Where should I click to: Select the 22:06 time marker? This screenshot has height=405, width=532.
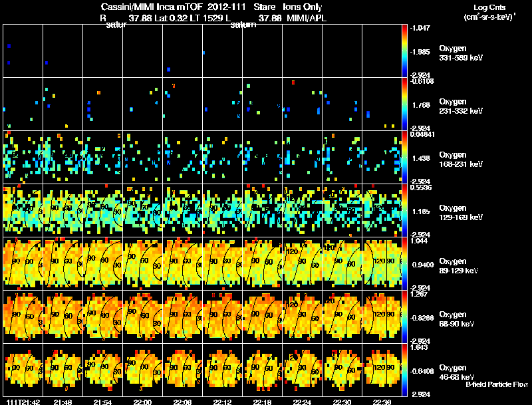click(182, 402)
